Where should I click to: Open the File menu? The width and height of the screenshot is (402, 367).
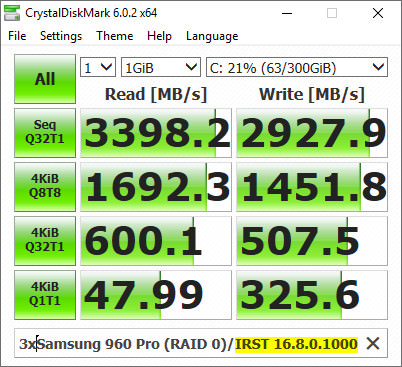[x=17, y=36]
